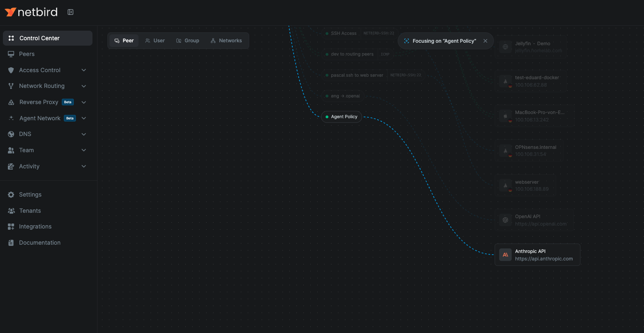This screenshot has height=333, width=644.
Task: Switch to the Group view tab
Action: [x=187, y=41]
